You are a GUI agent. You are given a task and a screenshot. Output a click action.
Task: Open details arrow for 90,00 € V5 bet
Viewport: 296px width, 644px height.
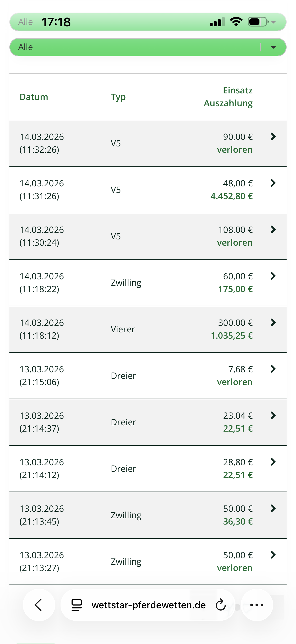tap(273, 137)
